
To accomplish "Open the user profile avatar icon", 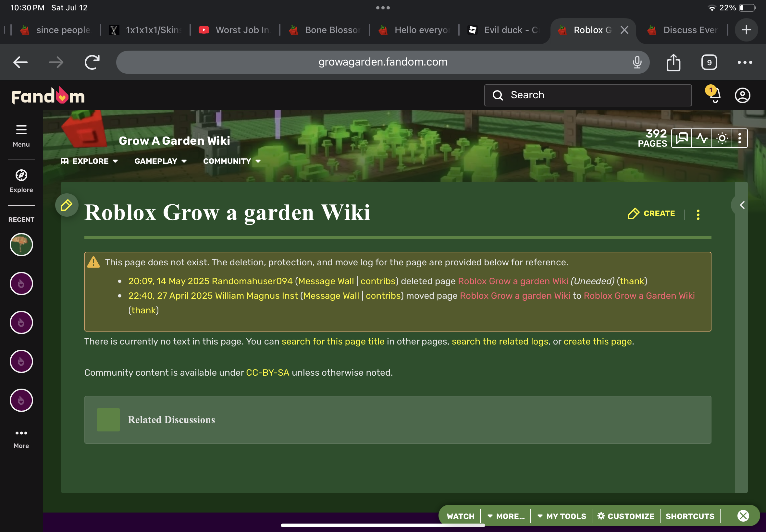I will [742, 95].
